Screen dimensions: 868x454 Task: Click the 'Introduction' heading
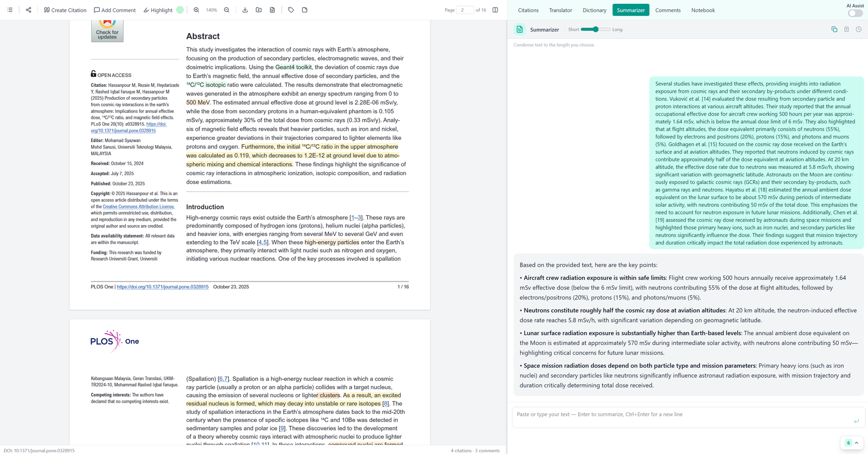point(205,207)
